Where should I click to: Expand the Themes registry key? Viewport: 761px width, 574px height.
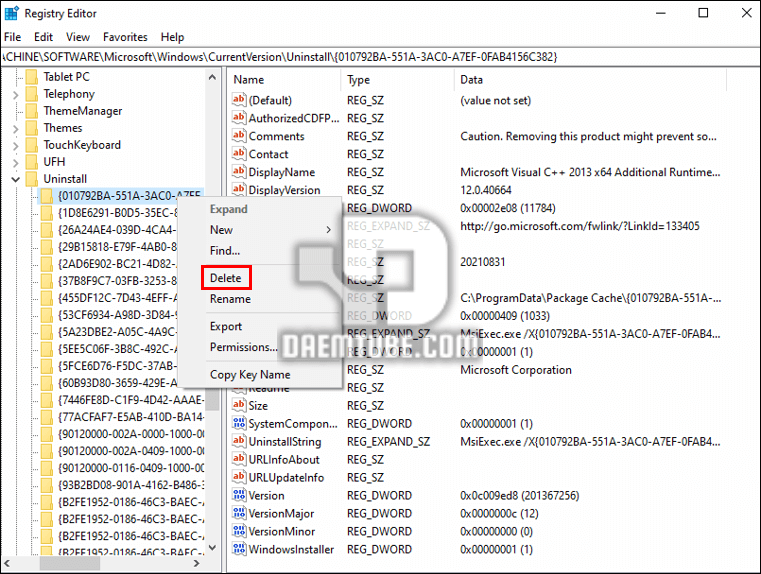[15, 128]
